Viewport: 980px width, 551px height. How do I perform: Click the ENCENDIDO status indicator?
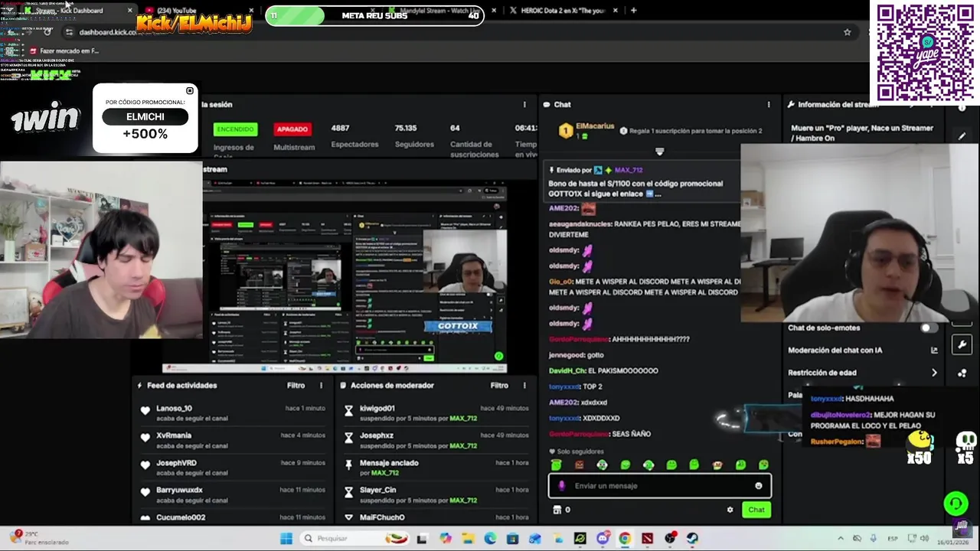pos(235,129)
